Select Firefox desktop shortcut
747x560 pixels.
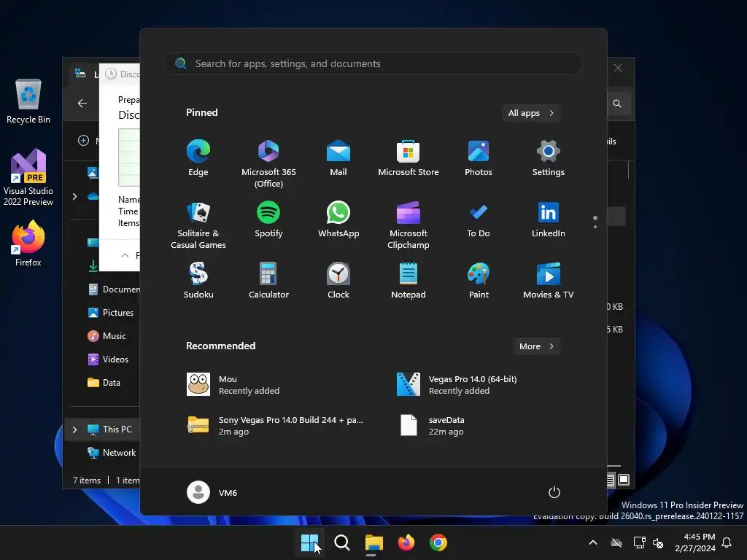(x=28, y=244)
